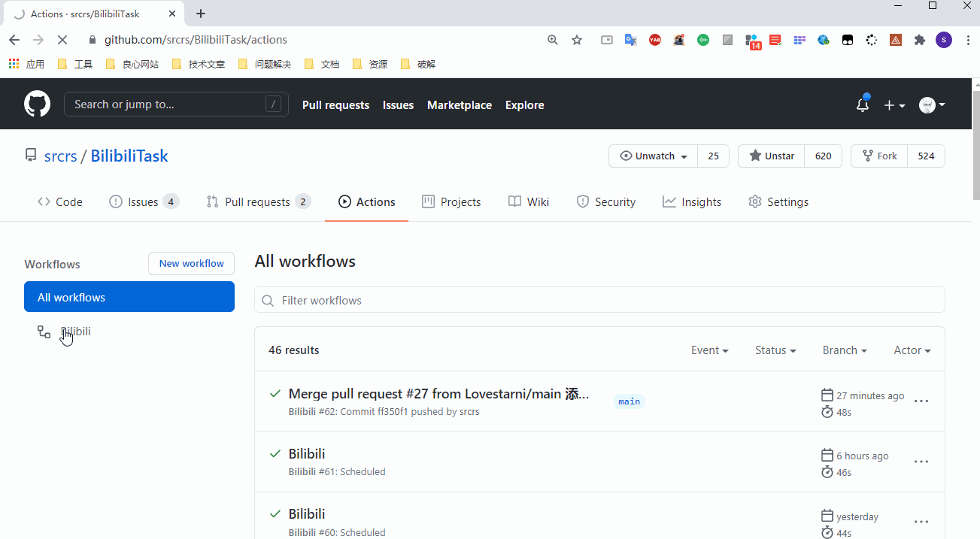This screenshot has height=539, width=980.
Task: Open the Merge pull request #27 run
Action: tap(439, 394)
